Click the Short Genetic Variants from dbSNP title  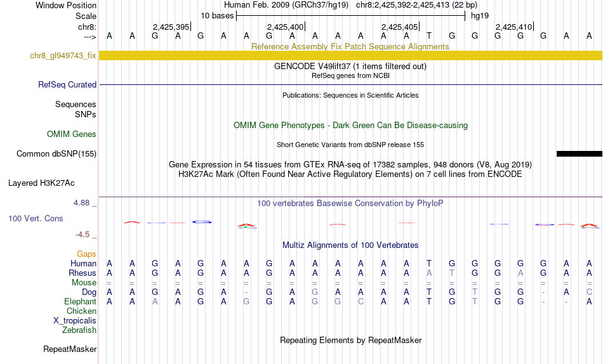[350, 145]
